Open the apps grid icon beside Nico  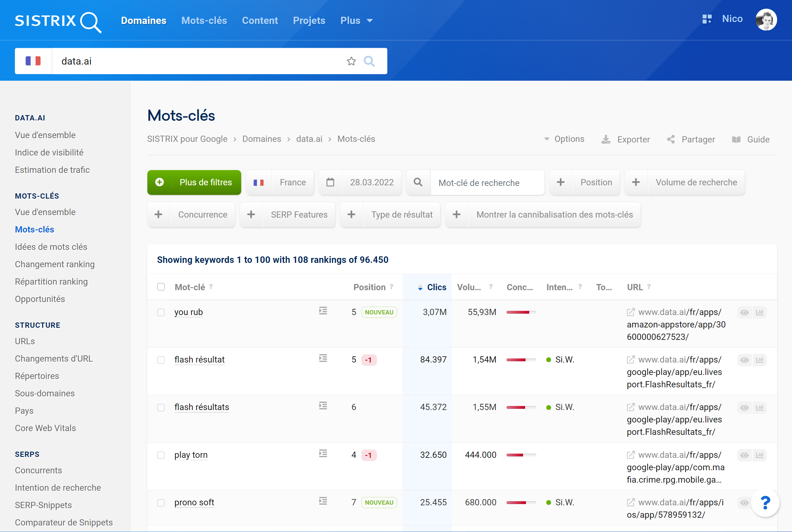click(707, 19)
